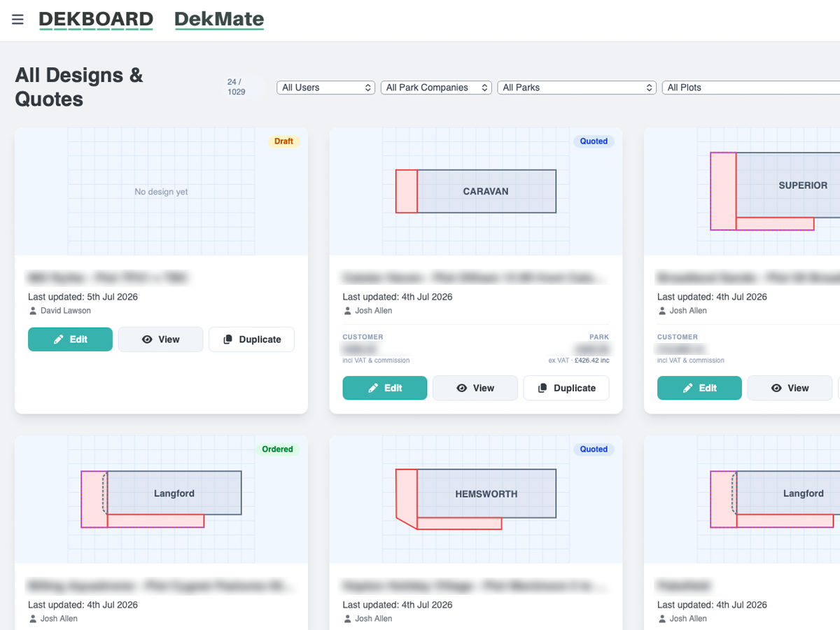View the CARAVAN quoted design
The height and width of the screenshot is (630, 840).
click(475, 388)
